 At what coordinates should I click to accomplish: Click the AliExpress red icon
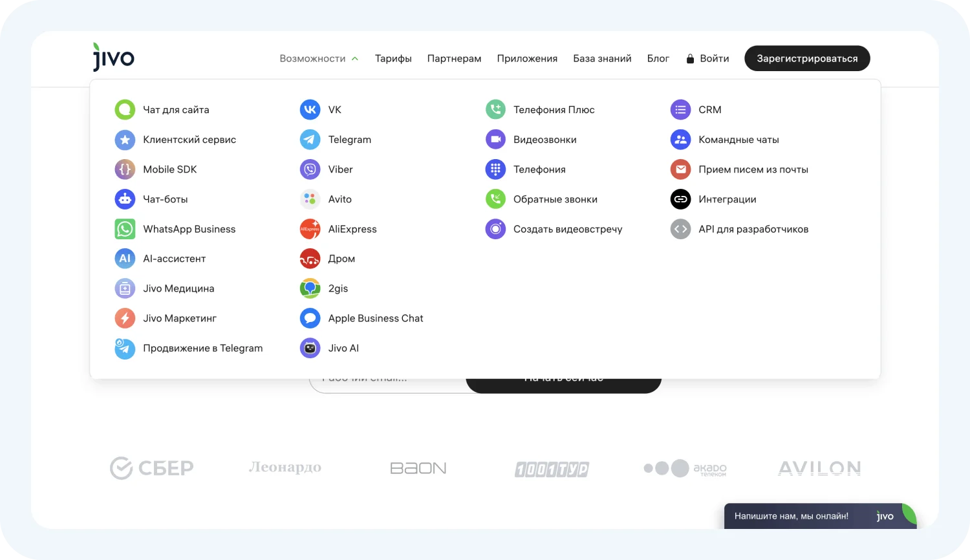tap(310, 229)
